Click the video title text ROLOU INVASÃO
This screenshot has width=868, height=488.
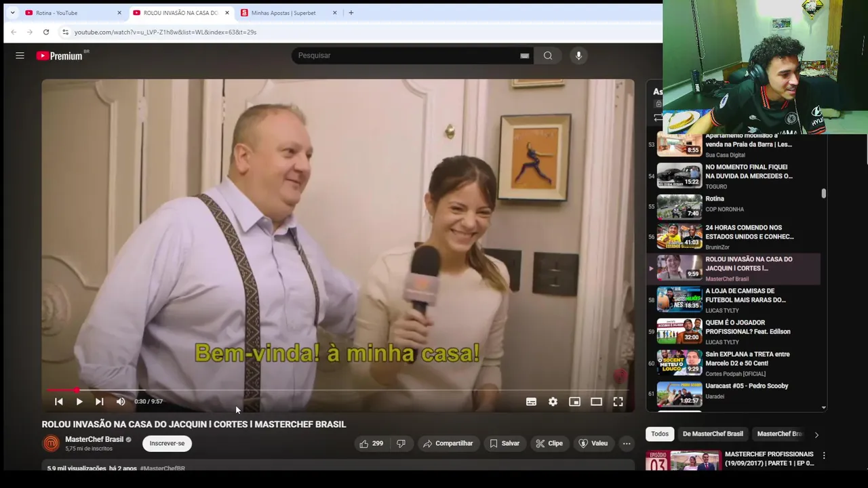(194, 424)
